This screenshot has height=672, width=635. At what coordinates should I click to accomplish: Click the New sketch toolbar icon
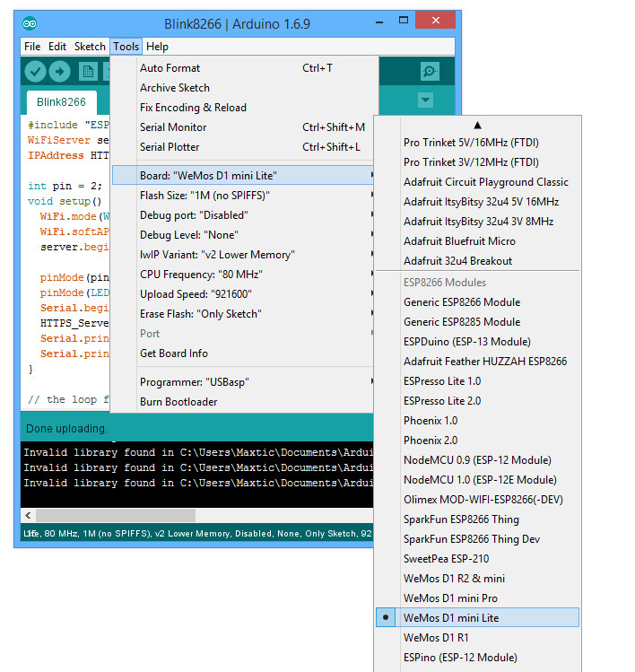pyautogui.click(x=88, y=72)
